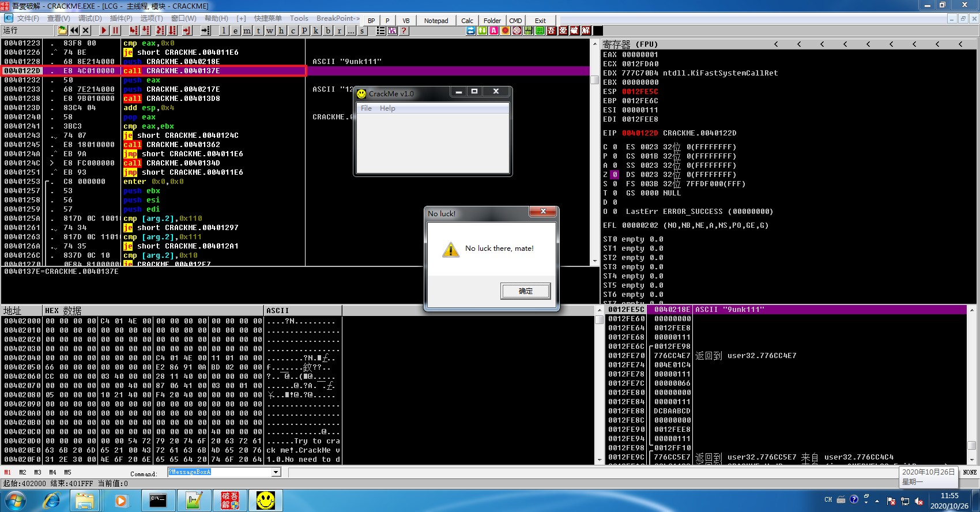Toggle the Z flag in registers
Viewport: 980px width, 512px height.
coord(615,175)
